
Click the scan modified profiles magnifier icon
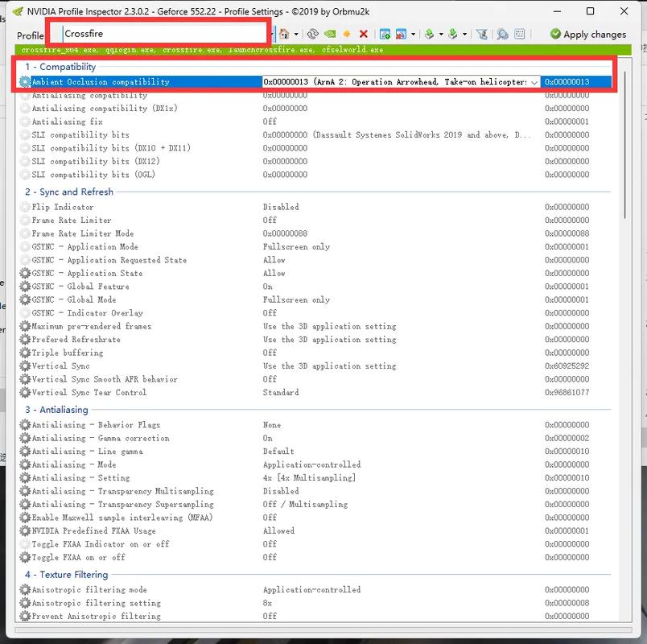point(502,34)
